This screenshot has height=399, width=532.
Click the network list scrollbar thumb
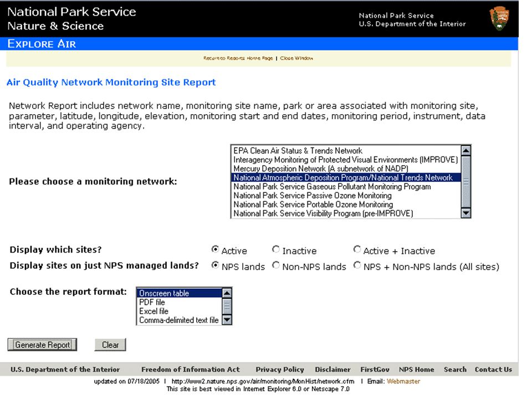[466, 182]
